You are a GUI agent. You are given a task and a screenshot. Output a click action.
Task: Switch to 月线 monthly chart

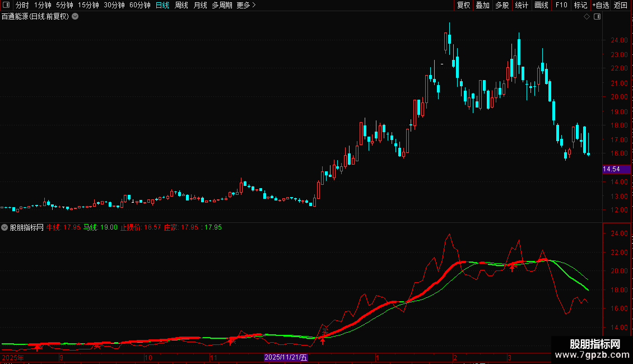point(200,5)
